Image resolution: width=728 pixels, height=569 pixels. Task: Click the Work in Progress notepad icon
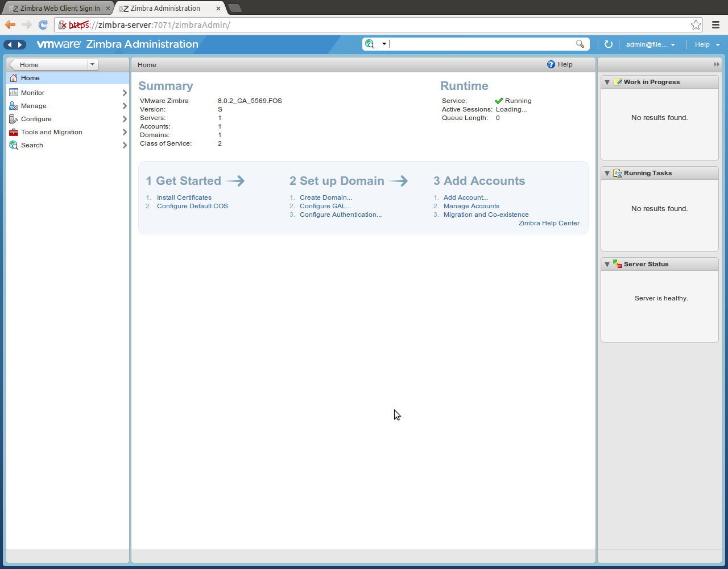(x=618, y=82)
